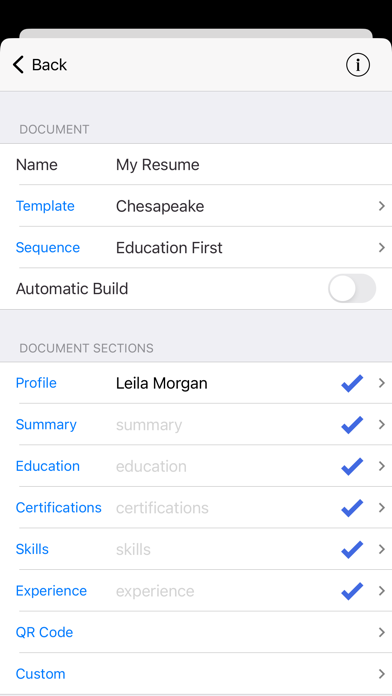Expand the Custom row chevron

[x=382, y=674]
